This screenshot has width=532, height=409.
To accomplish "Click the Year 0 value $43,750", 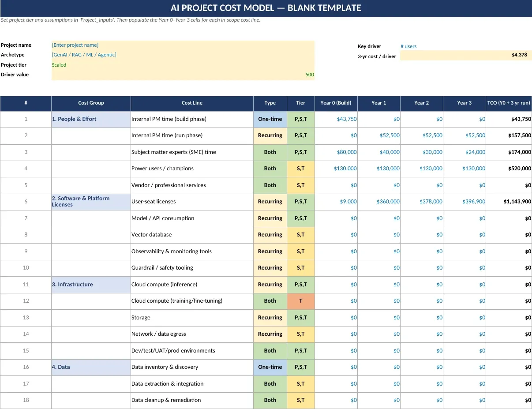I will coord(336,119).
